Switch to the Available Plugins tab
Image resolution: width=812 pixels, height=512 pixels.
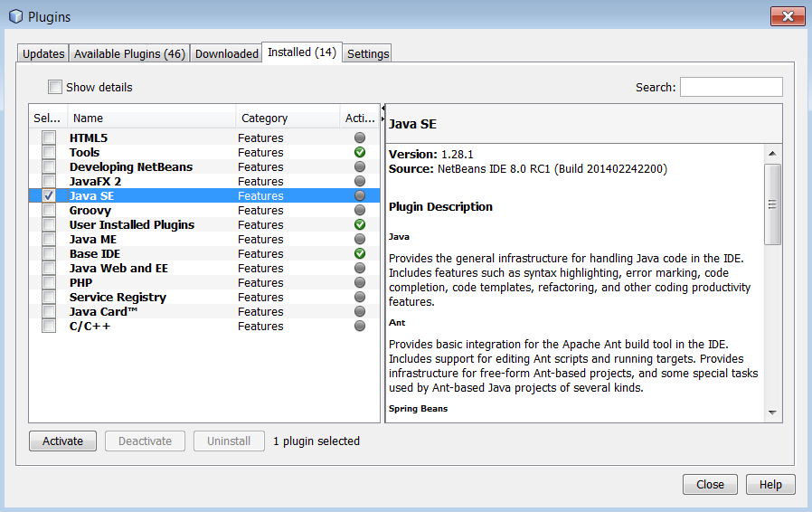click(x=129, y=53)
